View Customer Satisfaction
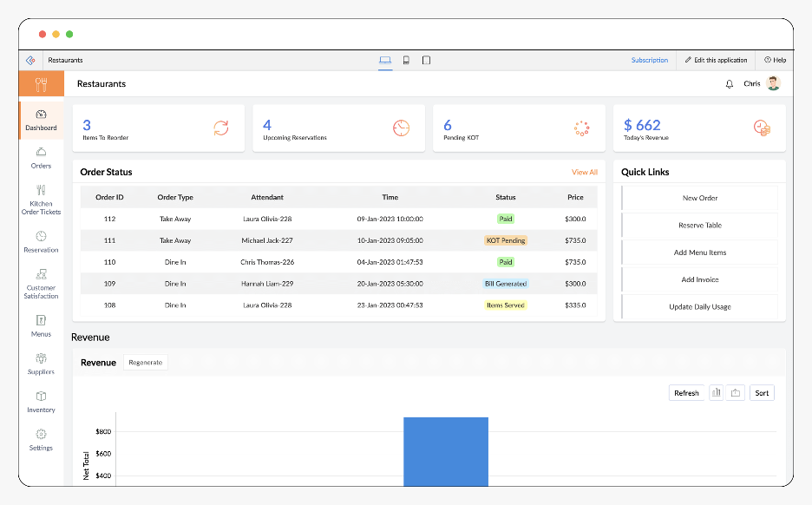812x505 pixels. (40, 284)
